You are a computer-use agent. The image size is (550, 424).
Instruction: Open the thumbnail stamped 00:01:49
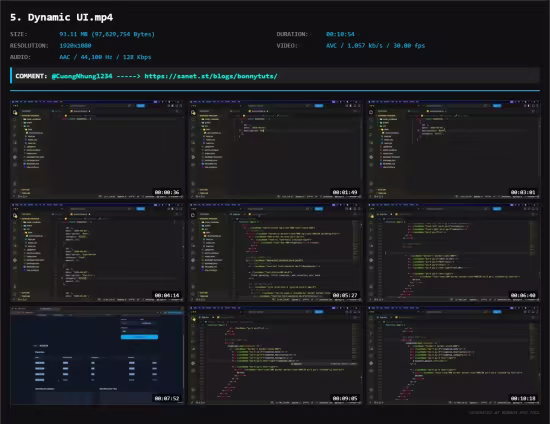point(276,149)
